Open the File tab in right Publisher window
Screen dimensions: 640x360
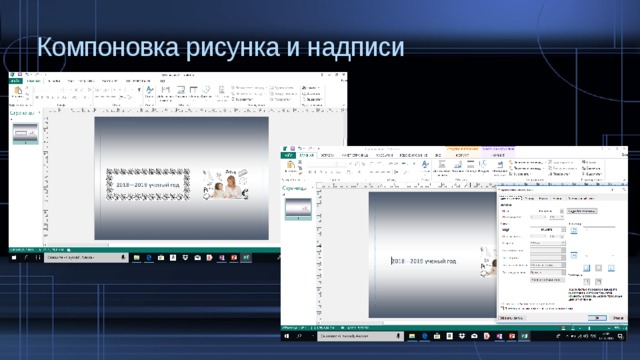288,156
